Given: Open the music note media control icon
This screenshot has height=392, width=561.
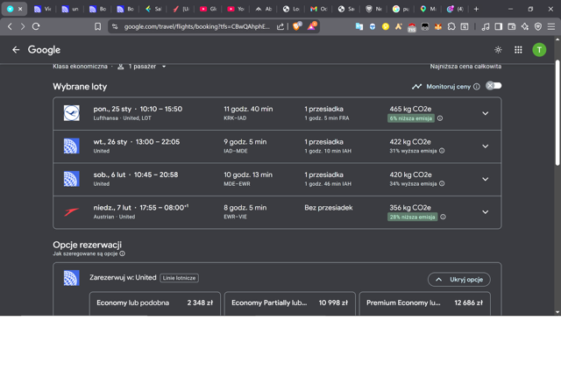Looking at the screenshot, I should [x=486, y=26].
